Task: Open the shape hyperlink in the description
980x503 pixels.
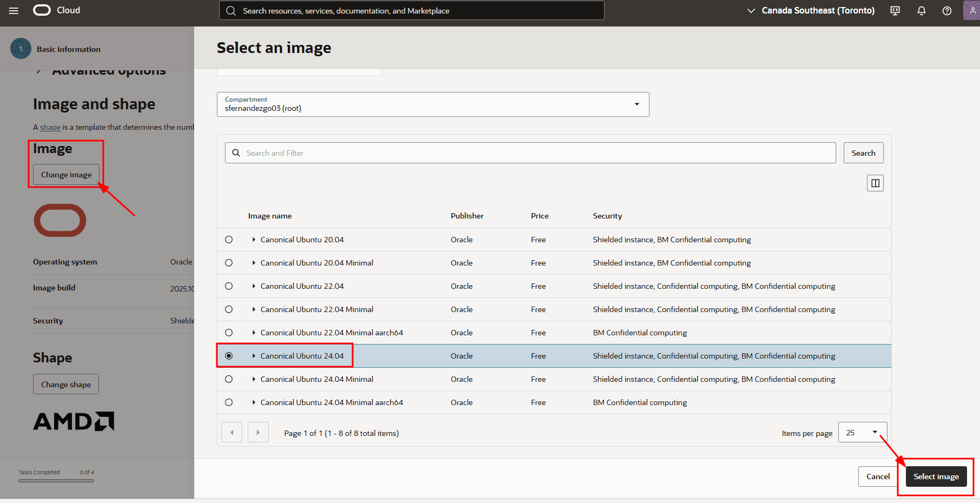Action: click(50, 127)
